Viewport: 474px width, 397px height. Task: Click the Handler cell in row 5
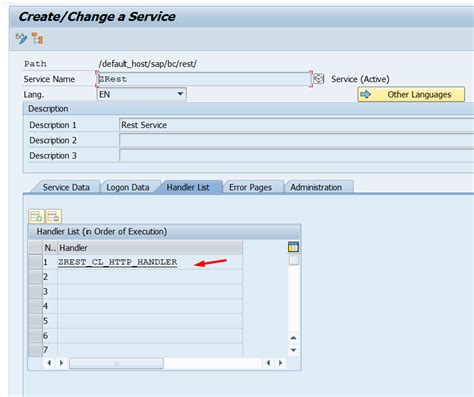click(x=150, y=321)
